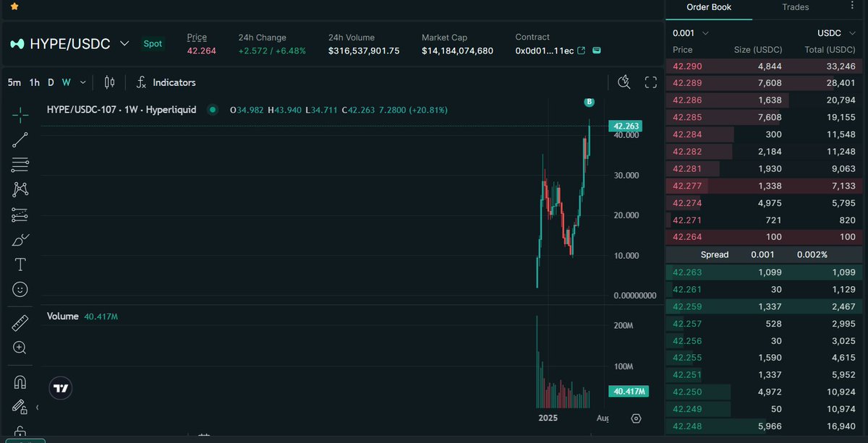Select the emoji sticker tool
Viewport: 868px width, 443px height.
(20, 289)
